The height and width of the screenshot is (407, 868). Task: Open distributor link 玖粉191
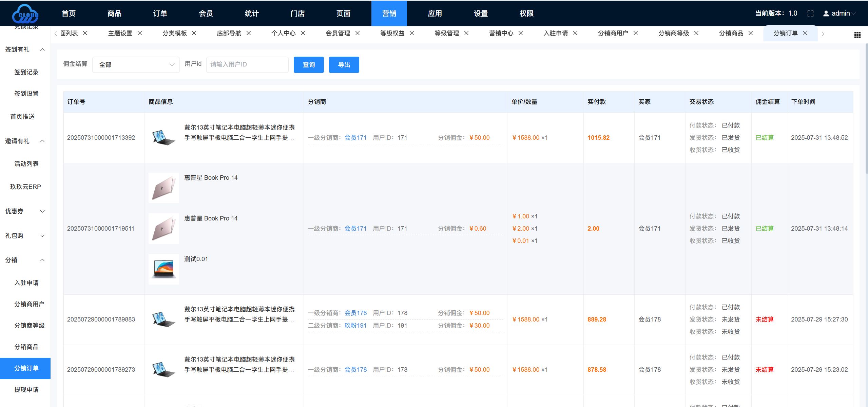pyautogui.click(x=355, y=326)
